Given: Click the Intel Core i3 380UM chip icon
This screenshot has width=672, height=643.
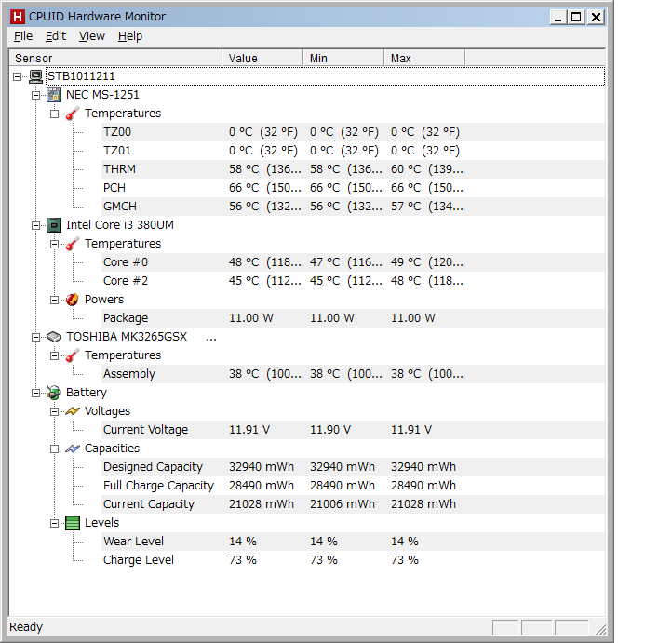Looking at the screenshot, I should pos(54,225).
